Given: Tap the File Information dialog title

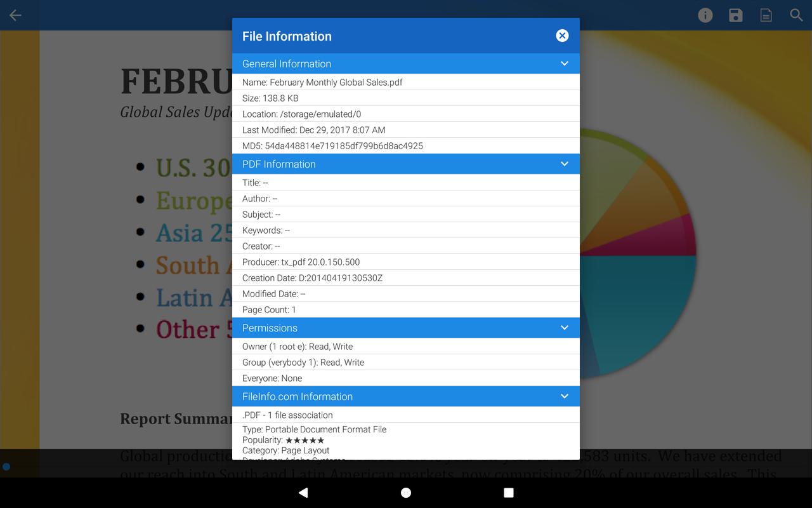Looking at the screenshot, I should coord(287,36).
